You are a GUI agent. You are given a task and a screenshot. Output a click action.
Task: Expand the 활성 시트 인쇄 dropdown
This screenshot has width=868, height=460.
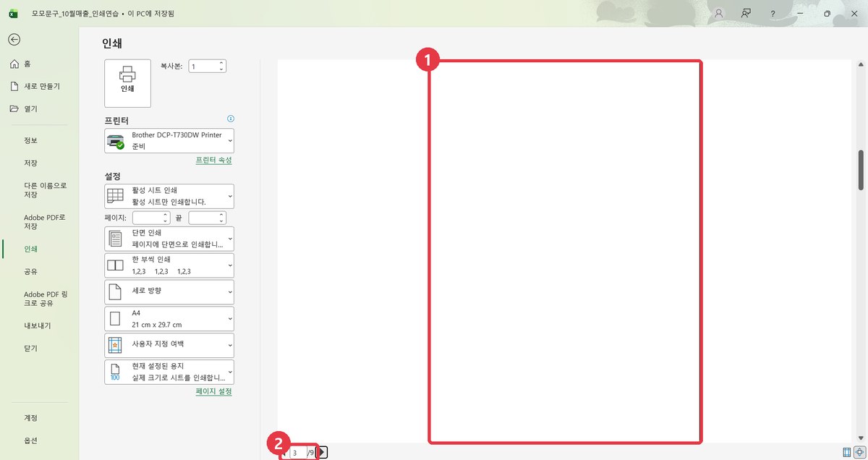[x=169, y=196]
